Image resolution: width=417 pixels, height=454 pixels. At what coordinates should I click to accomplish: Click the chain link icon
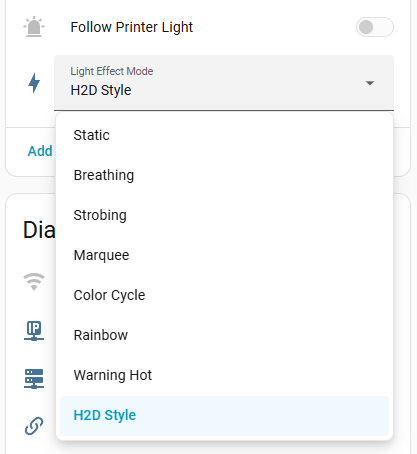click(x=34, y=426)
